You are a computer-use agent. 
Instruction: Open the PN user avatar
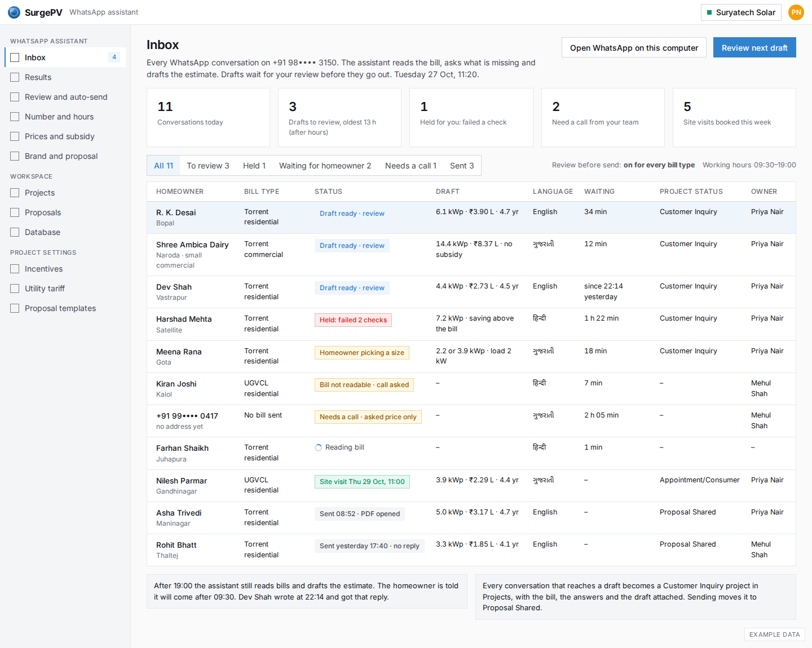(x=796, y=12)
